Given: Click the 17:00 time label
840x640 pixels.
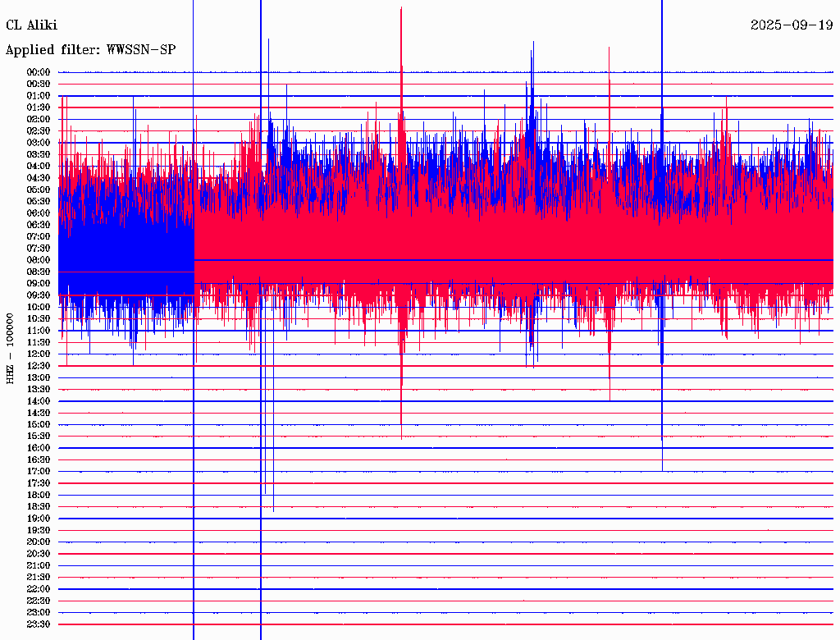Looking at the screenshot, I should [x=39, y=472].
